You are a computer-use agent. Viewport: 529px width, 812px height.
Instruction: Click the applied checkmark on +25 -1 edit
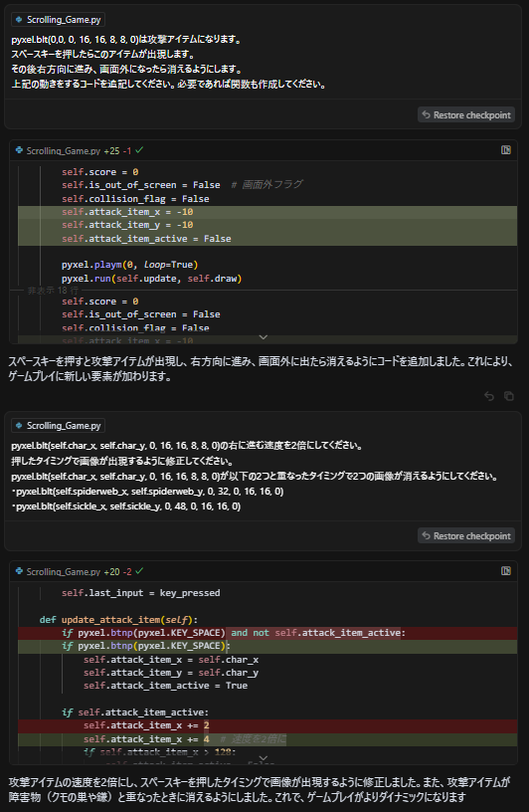pyautogui.click(x=139, y=150)
